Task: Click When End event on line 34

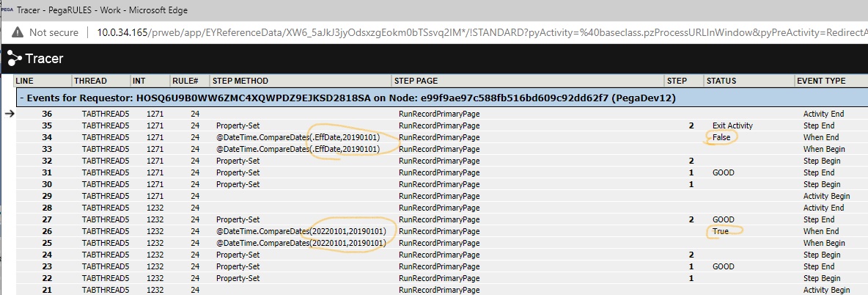Action: click(821, 137)
